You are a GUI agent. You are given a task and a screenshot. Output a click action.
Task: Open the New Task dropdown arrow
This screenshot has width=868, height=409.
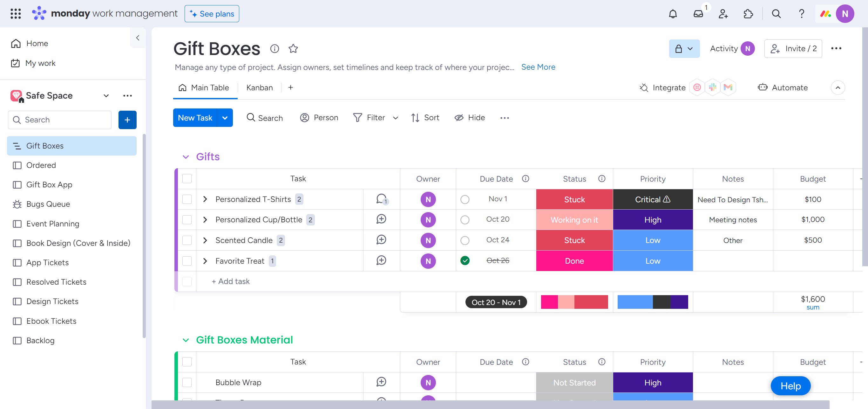point(225,118)
